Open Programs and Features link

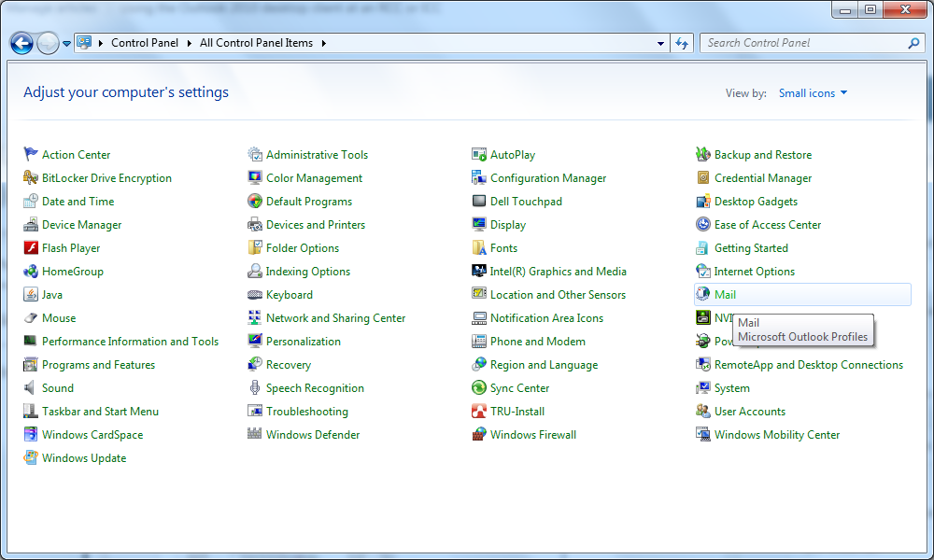(98, 365)
